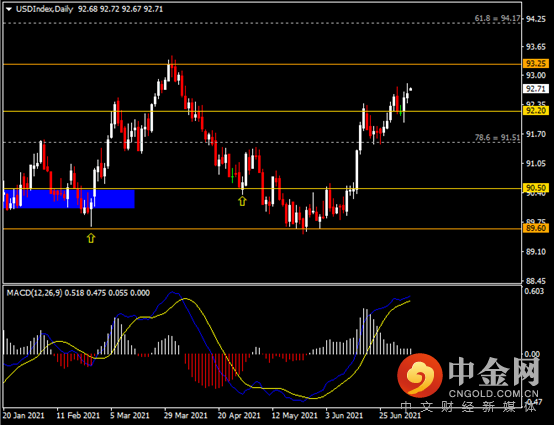Viewport: 554px width, 425px height.
Task: Select the 94.25 price scale value
Action: pyautogui.click(x=536, y=19)
